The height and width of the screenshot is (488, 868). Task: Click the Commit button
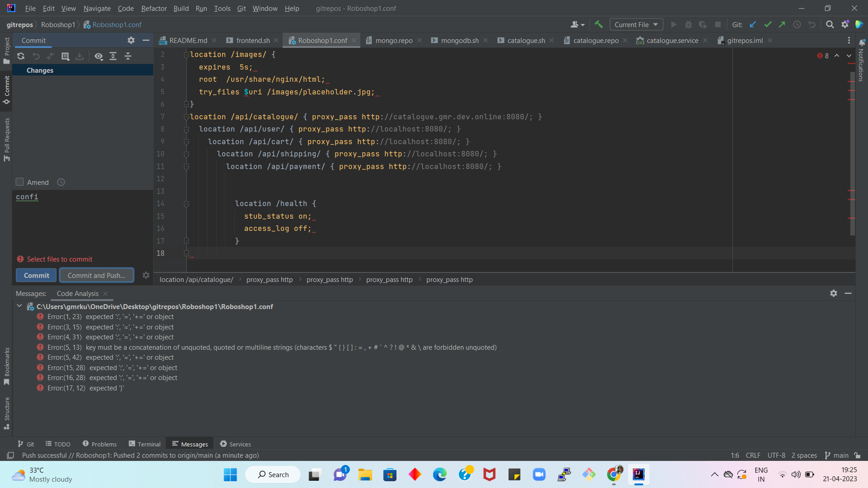[x=36, y=275]
